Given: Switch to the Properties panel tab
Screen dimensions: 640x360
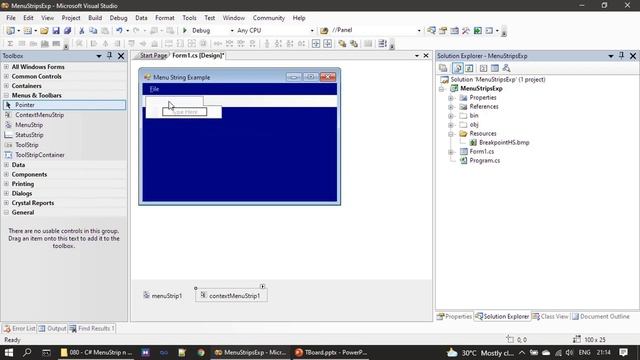Looking at the screenshot, I should click(454, 317).
